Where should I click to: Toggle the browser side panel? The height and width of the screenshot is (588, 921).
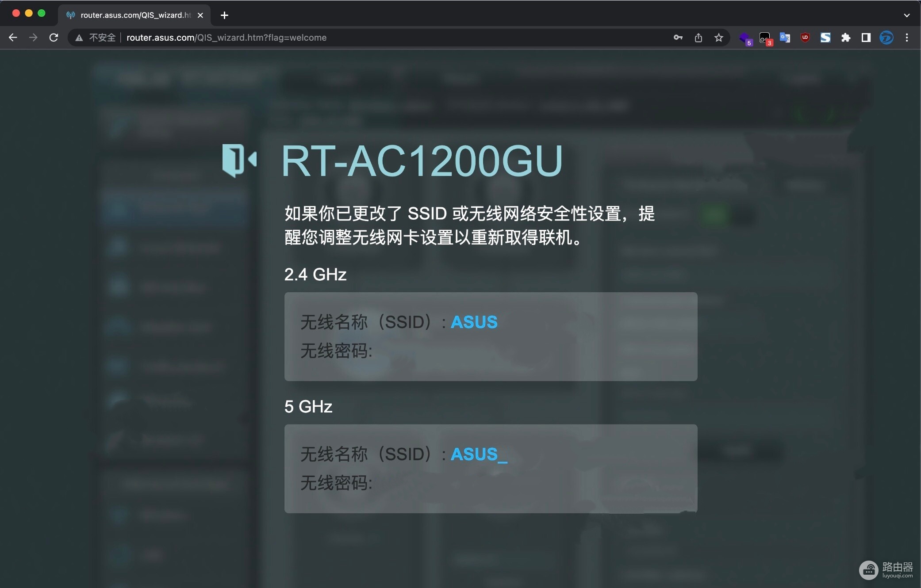pyautogui.click(x=866, y=38)
